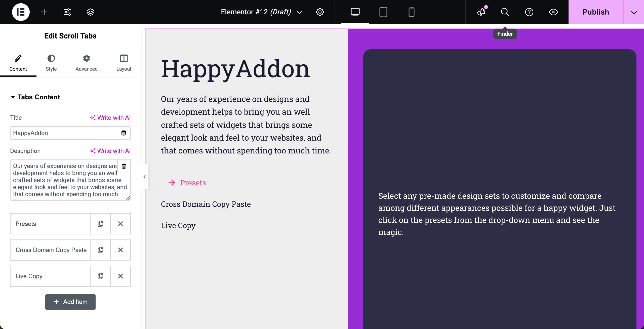Click the Title input field

click(x=63, y=133)
